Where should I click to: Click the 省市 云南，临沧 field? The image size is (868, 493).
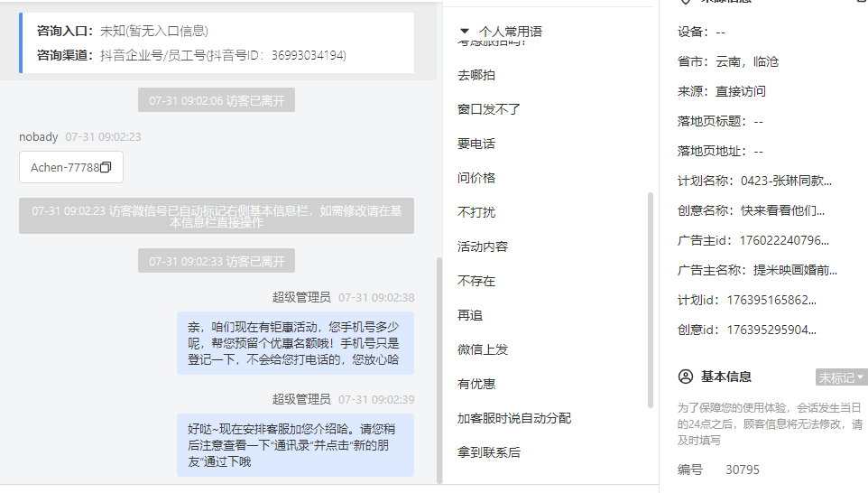(728, 62)
